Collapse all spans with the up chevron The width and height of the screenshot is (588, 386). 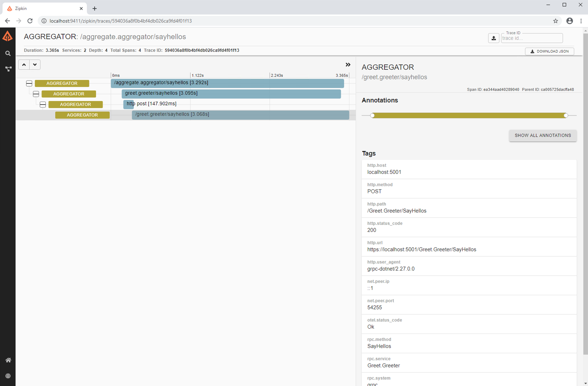24,65
